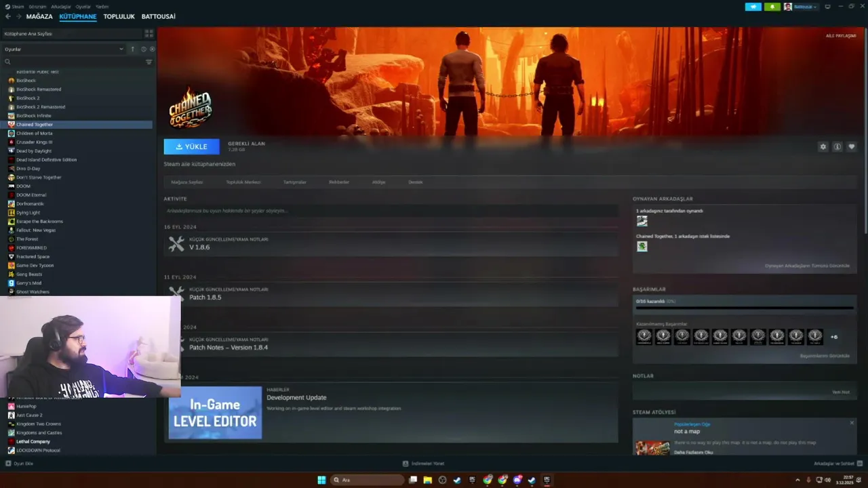The width and height of the screenshot is (868, 488).
Task: Open Arkadaşlar ve Sohbet
Action: [x=837, y=464]
